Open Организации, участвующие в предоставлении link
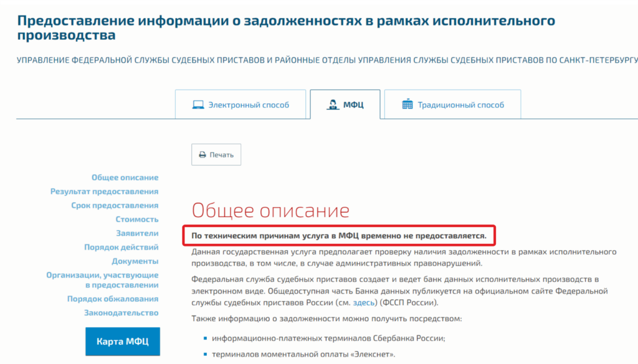The image size is (638, 364). point(103,280)
